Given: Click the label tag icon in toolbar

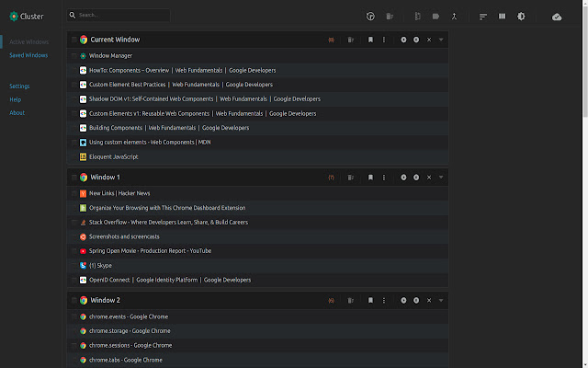Looking at the screenshot, I should tap(435, 17).
